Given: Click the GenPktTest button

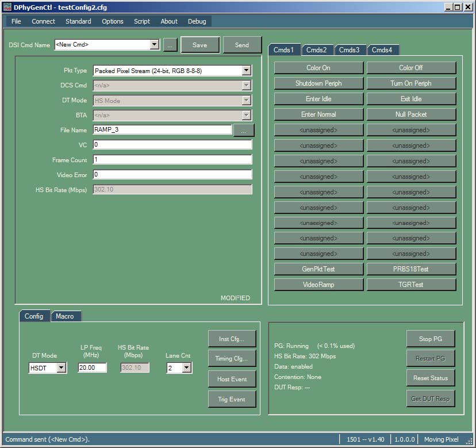Looking at the screenshot, I should pos(318,269).
